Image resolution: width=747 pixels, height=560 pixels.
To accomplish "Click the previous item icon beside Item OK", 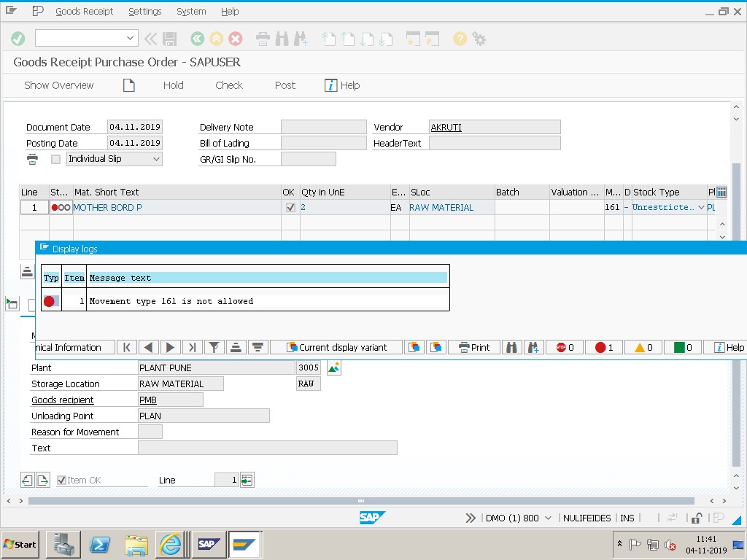I will [x=27, y=480].
